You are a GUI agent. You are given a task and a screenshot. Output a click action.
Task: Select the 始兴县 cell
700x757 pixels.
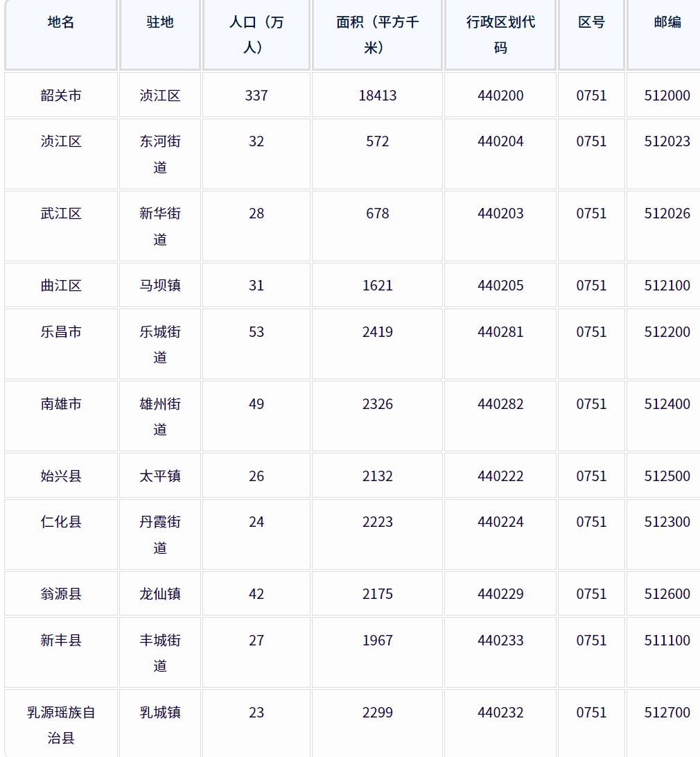61,476
